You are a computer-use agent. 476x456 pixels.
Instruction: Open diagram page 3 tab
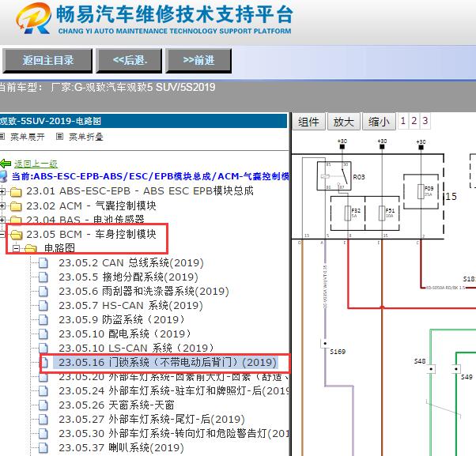(x=425, y=121)
